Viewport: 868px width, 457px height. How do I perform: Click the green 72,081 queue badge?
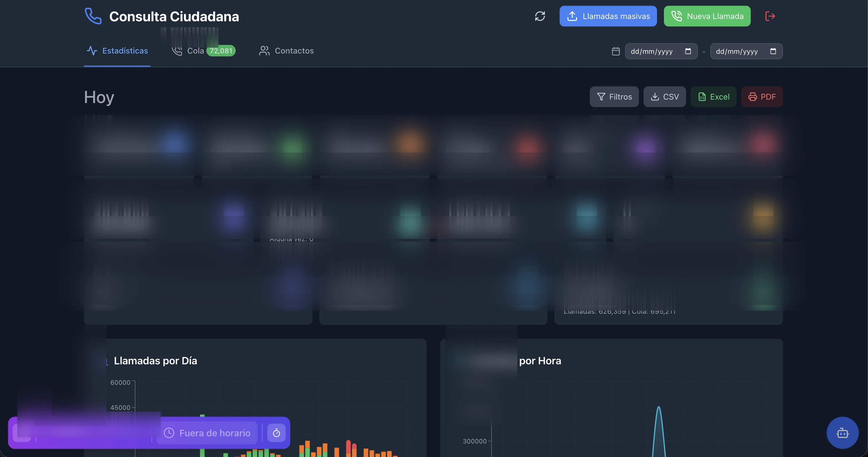click(x=221, y=51)
